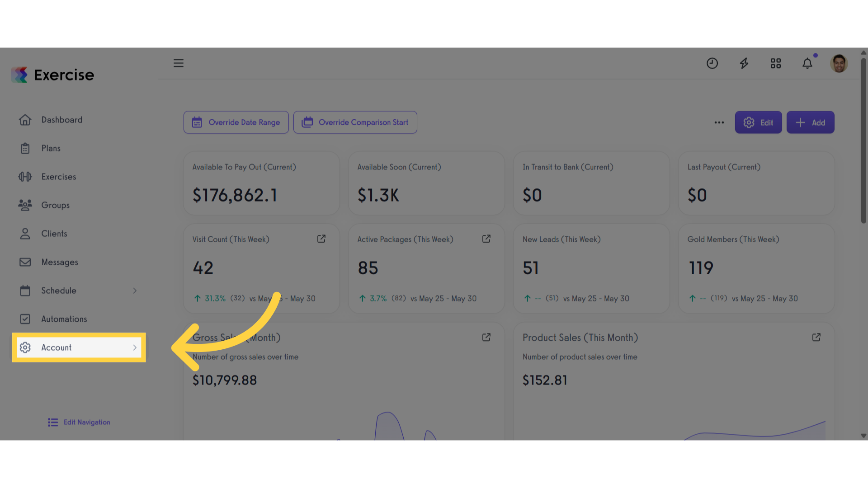Open Product Sales external link icon
This screenshot has width=868, height=488.
(816, 338)
